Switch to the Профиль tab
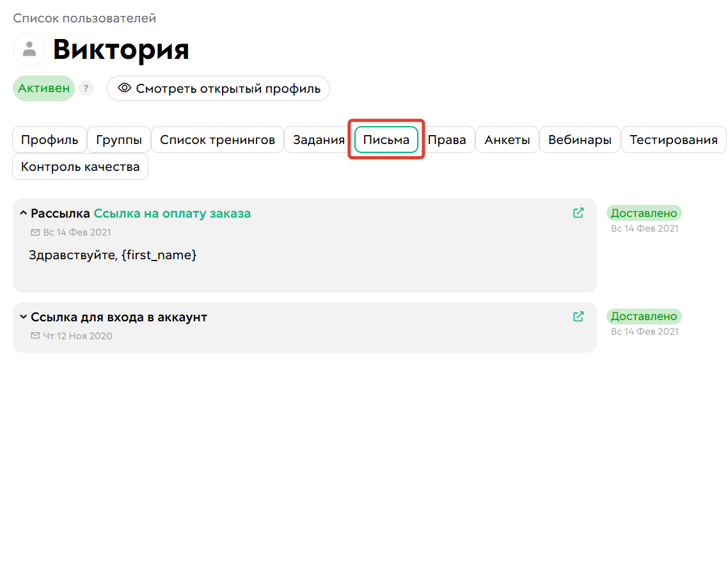 [49, 139]
